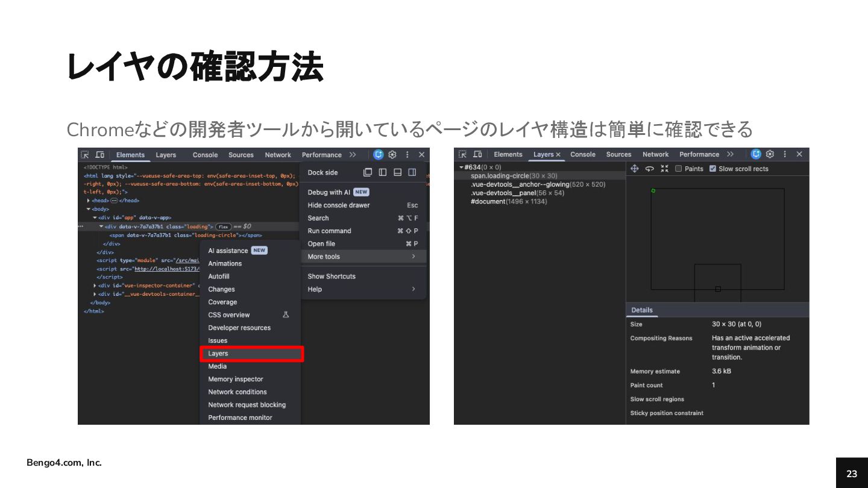The width and height of the screenshot is (868, 488).
Task: Show more tabs chevron in left DevTools
Action: click(x=353, y=155)
